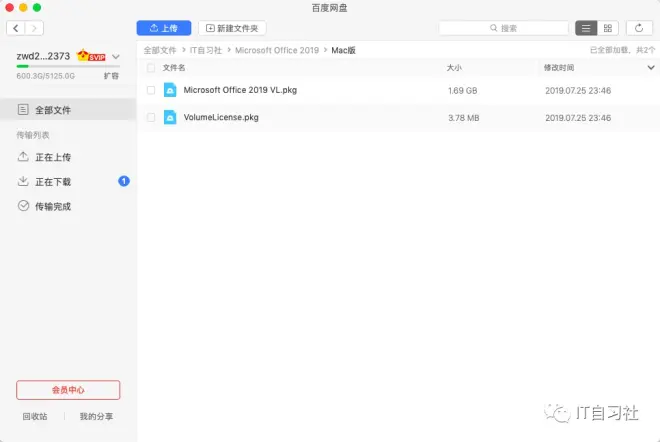Viewport: 660px width, 442px height.
Task: Click the SVIP membership badge
Action: tap(92, 56)
